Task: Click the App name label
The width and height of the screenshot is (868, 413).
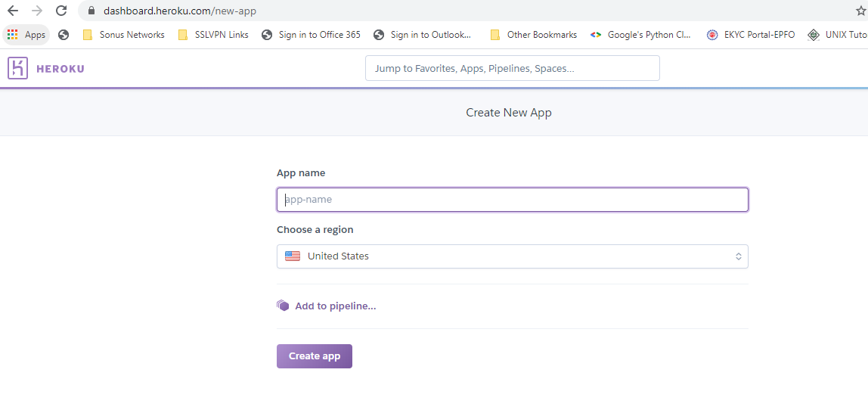Action: pyautogui.click(x=301, y=172)
